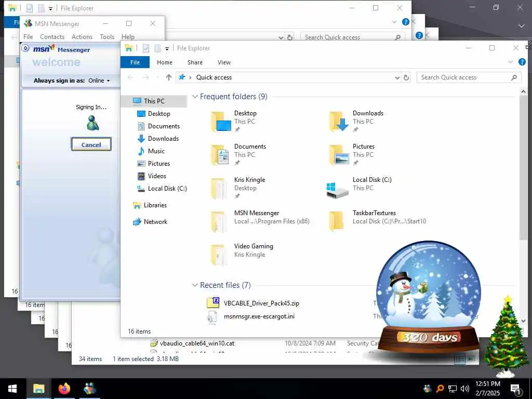Image resolution: width=532 pixels, height=399 pixels.
Task: Collapse the Frequent folders group
Action: [x=195, y=97]
